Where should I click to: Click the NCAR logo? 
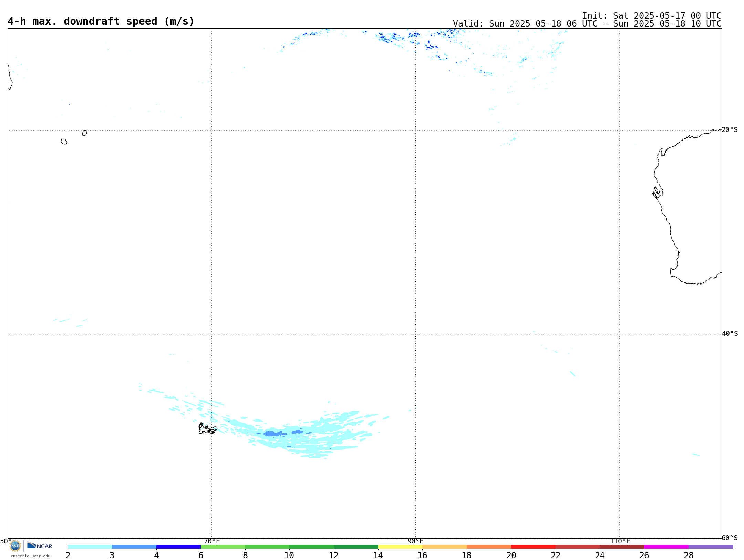[x=40, y=546]
